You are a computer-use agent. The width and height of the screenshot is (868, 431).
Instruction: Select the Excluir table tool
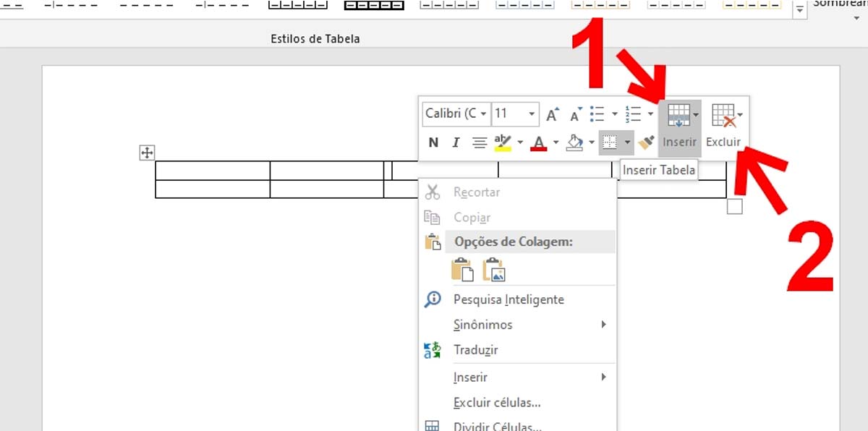point(721,124)
